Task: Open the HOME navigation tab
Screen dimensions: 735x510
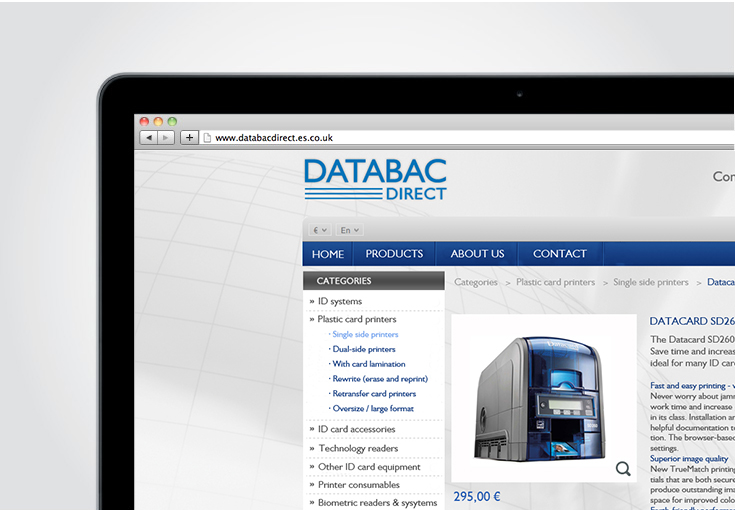Action: [x=328, y=254]
